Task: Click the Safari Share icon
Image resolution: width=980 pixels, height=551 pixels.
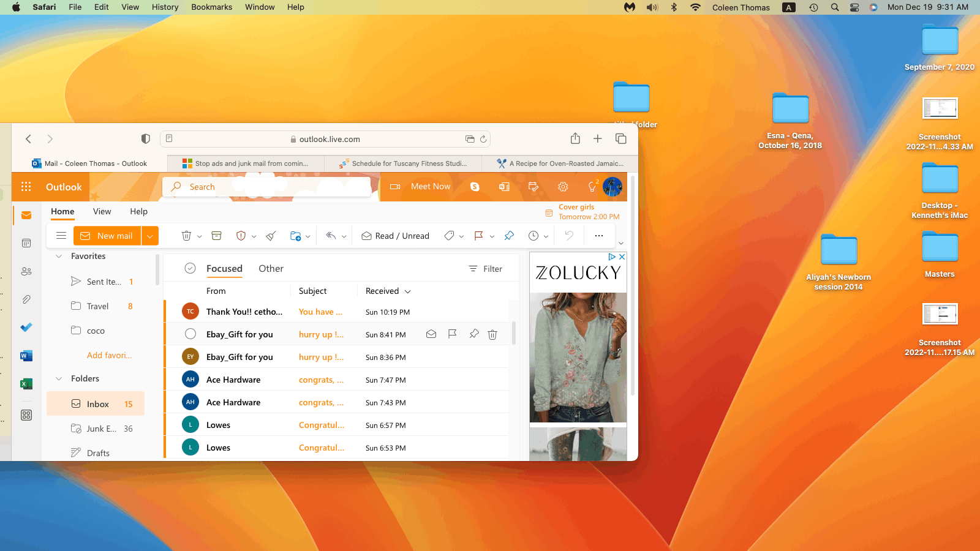Action: (x=575, y=139)
